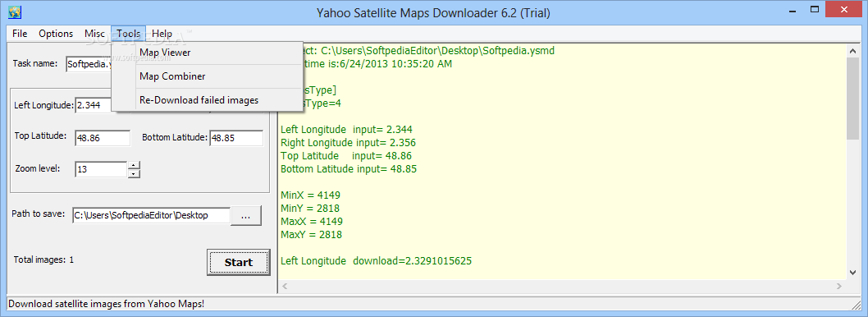Click the log horizontal scrollbar right arrow

point(840,287)
